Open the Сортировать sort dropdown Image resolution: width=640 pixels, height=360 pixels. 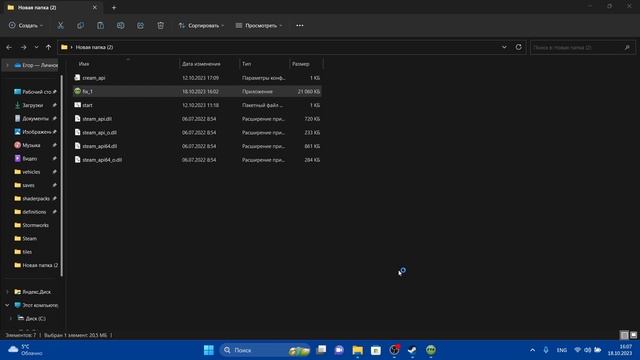click(201, 25)
